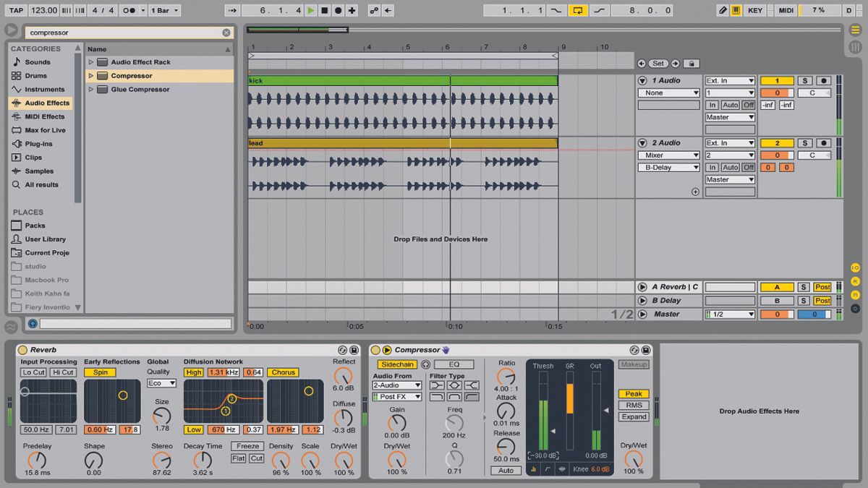
Task: Select the bandpass filter type in the Compressor
Action: point(456,384)
